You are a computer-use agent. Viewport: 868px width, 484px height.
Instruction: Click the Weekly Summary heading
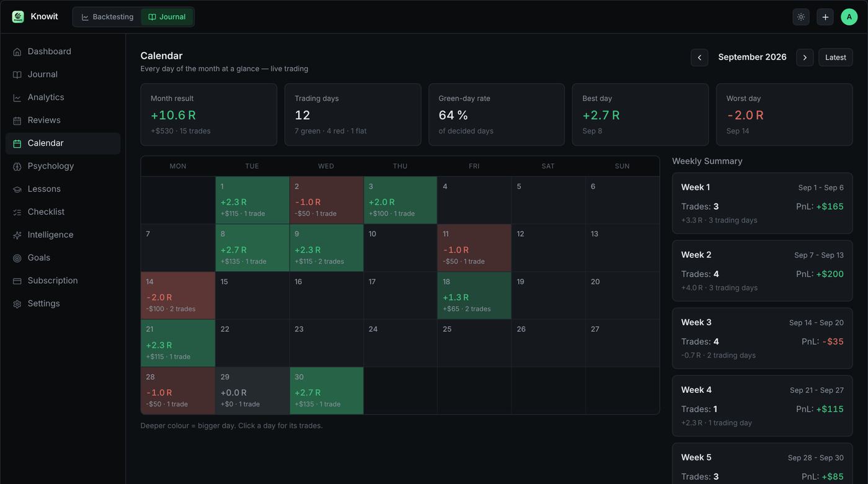coord(707,161)
